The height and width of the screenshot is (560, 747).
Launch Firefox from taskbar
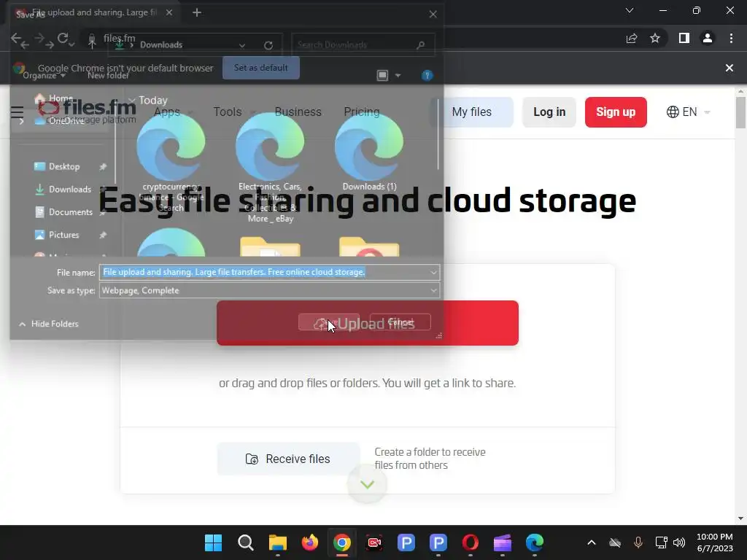coord(309,542)
